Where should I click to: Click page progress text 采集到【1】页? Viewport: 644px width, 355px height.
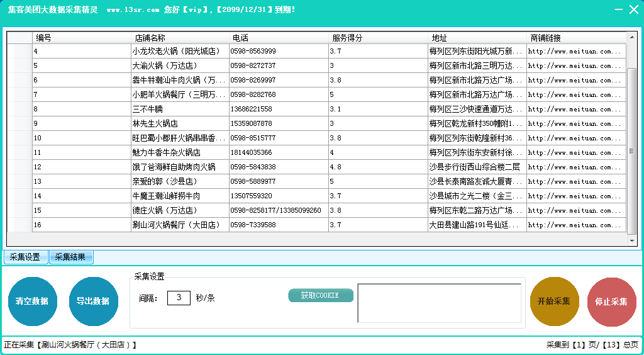pos(570,345)
